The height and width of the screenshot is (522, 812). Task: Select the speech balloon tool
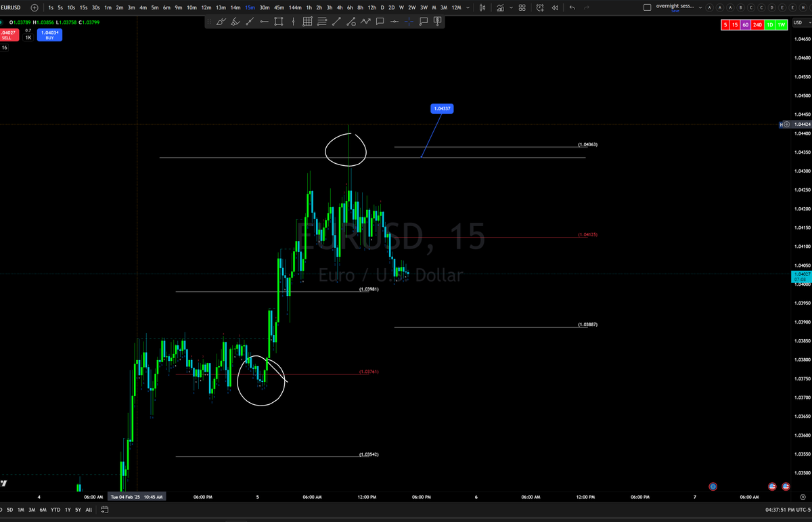423,22
